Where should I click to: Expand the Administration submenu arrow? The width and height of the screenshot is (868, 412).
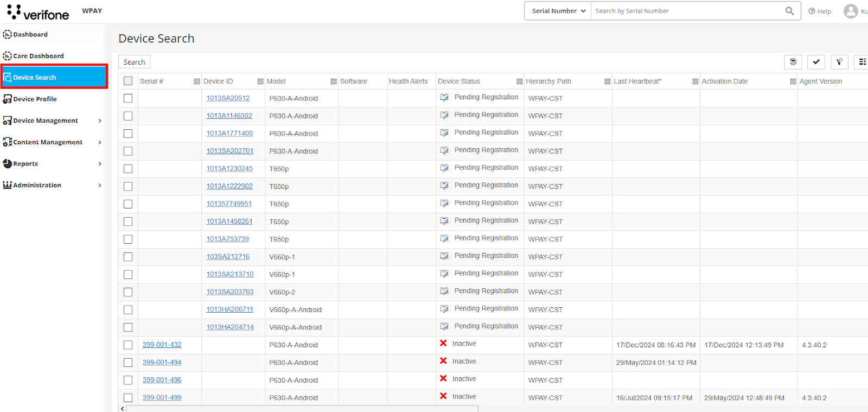[x=100, y=185]
